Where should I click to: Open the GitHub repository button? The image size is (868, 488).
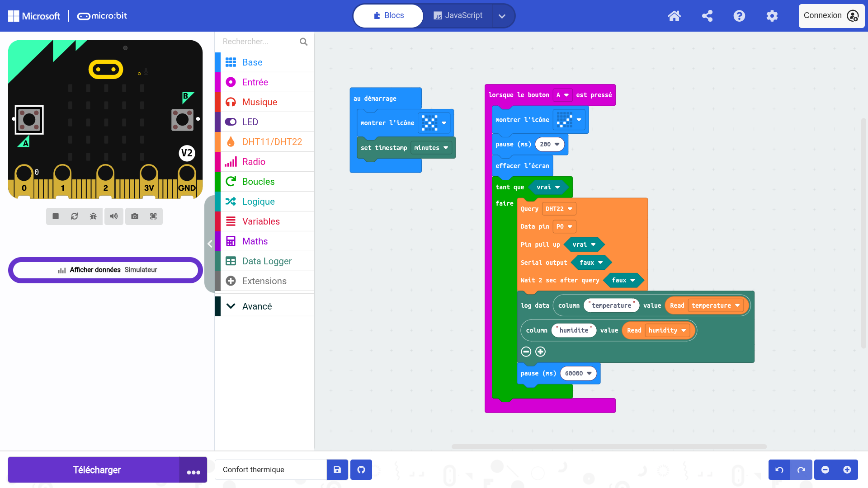361,470
